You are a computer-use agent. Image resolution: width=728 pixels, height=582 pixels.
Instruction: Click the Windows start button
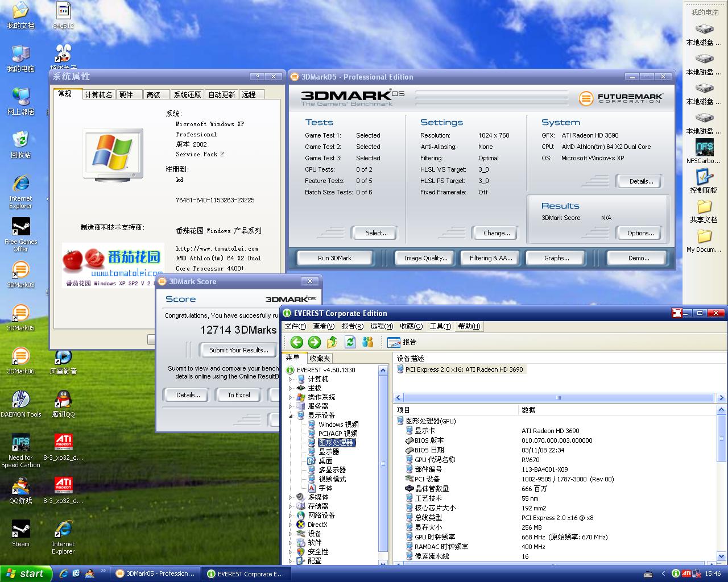pos(26,573)
